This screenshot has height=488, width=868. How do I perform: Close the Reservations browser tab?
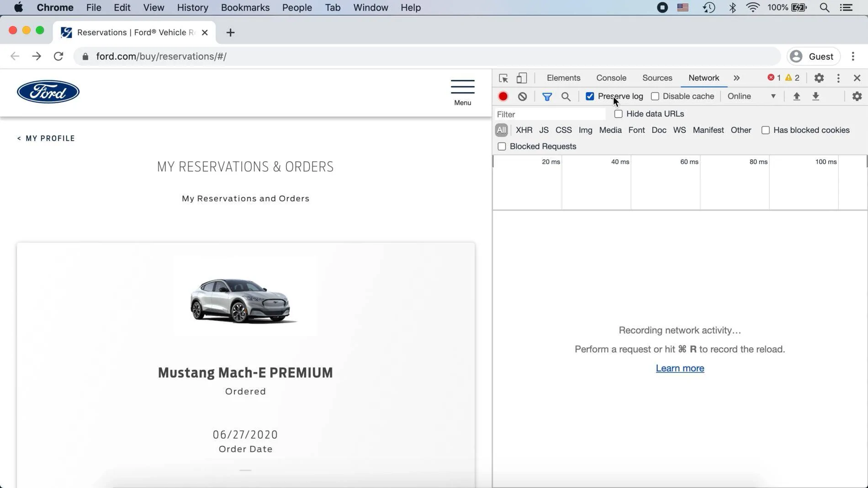click(205, 32)
